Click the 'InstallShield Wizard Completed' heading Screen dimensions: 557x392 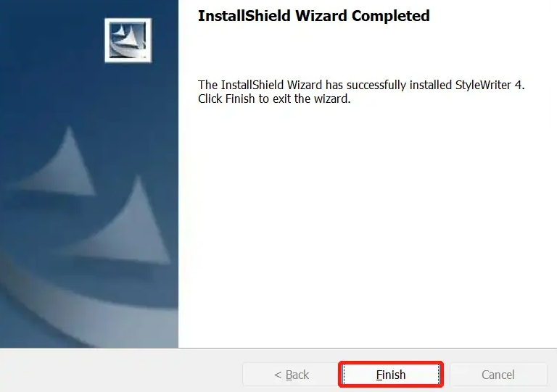(x=313, y=16)
